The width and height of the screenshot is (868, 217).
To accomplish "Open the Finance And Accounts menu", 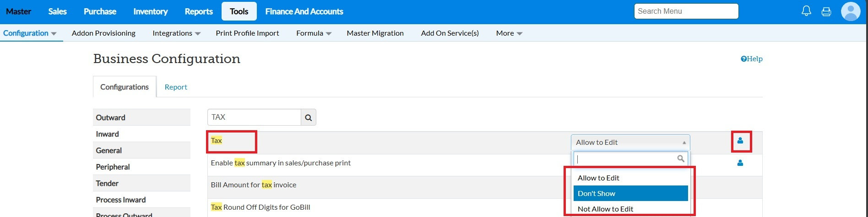I will [x=304, y=11].
